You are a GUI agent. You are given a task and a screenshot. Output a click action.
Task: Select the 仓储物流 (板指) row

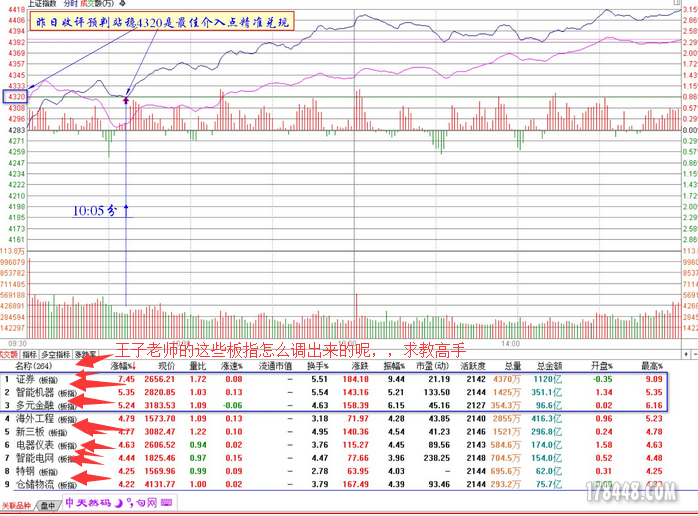(x=334, y=484)
